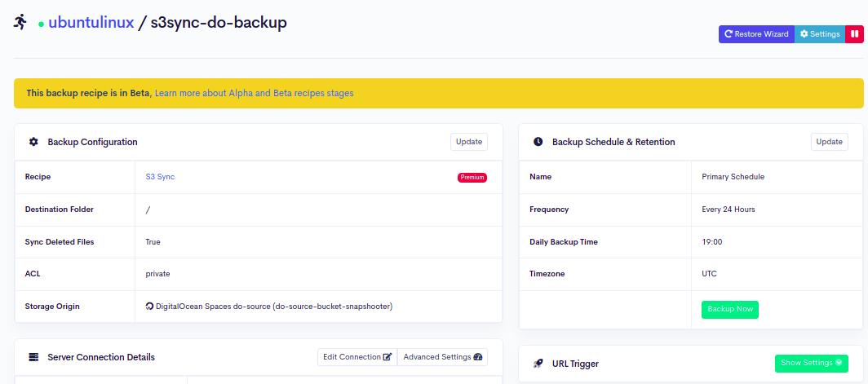Select the '/' destination folder value

coord(148,210)
